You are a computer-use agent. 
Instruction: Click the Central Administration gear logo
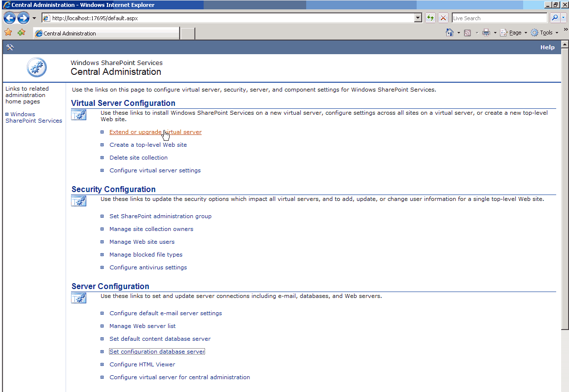(x=36, y=67)
